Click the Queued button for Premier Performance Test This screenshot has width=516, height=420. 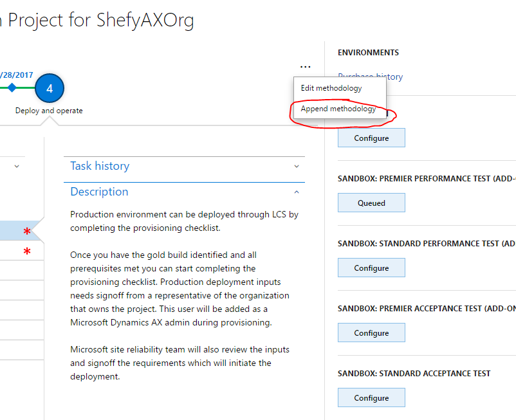pyautogui.click(x=371, y=203)
